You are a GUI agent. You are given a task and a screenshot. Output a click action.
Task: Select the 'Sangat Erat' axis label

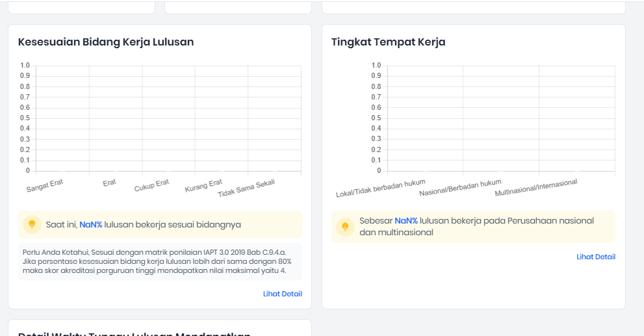[45, 186]
